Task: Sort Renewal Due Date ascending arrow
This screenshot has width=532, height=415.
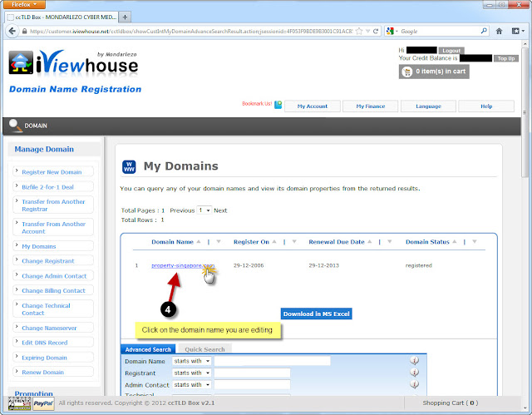Action: [369, 242]
